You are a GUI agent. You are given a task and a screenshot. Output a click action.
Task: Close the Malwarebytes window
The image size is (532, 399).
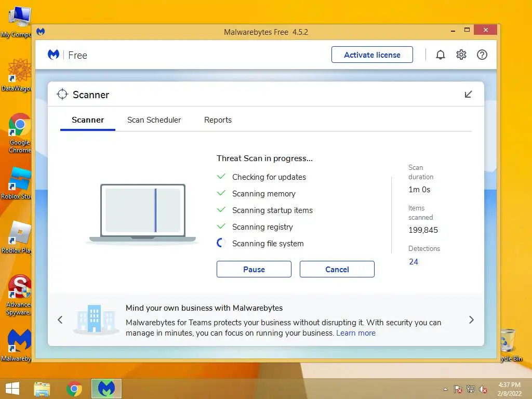click(486, 30)
